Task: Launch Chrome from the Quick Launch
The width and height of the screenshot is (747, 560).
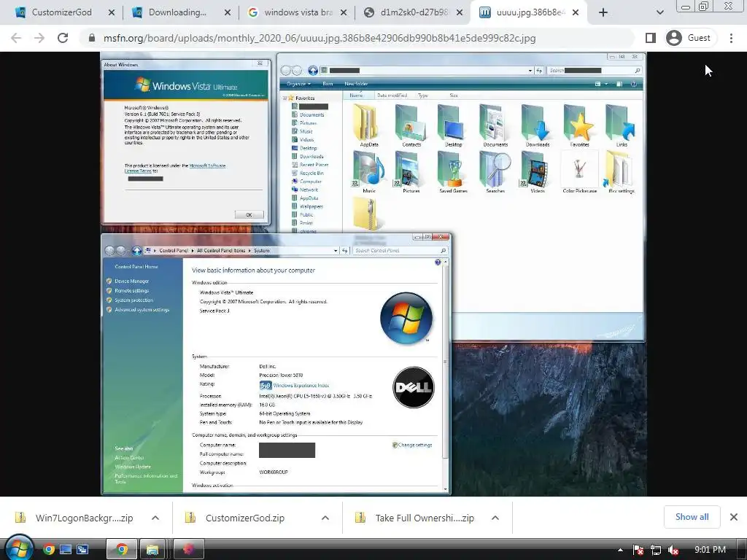Action: coord(49,550)
